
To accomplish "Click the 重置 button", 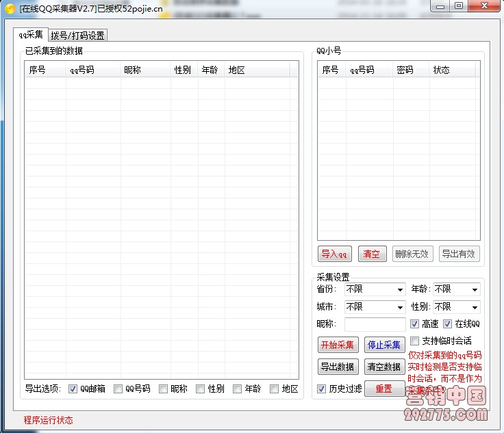I will point(384,389).
